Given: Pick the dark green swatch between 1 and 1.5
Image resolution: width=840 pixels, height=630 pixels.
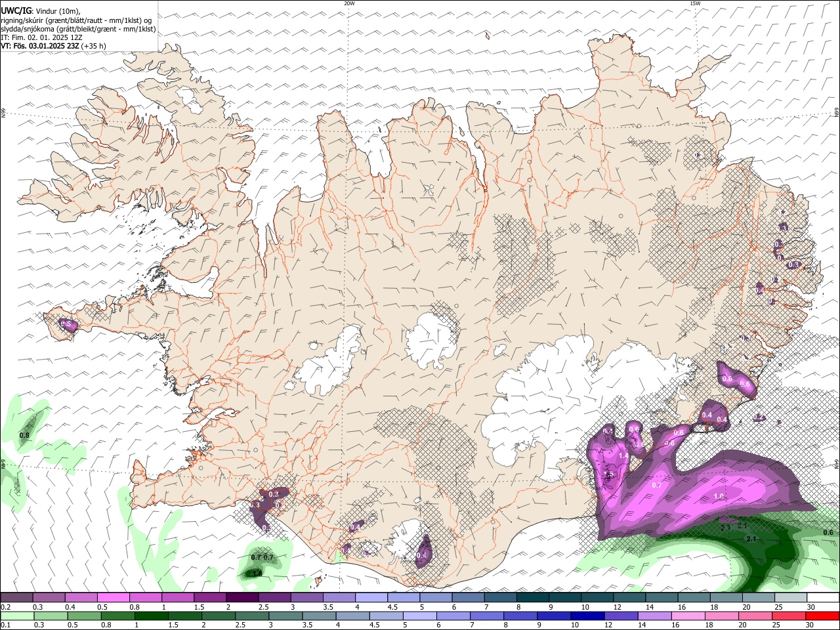Looking at the screenshot, I should (x=151, y=616).
